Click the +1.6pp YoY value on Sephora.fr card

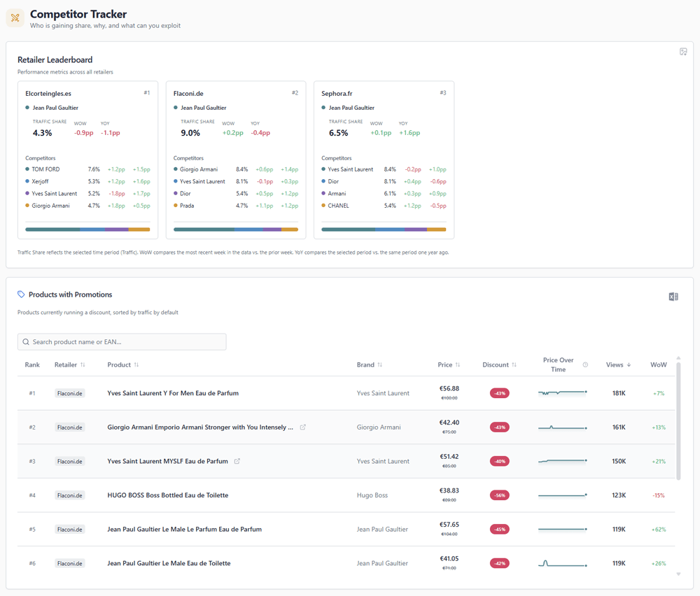pyautogui.click(x=409, y=133)
